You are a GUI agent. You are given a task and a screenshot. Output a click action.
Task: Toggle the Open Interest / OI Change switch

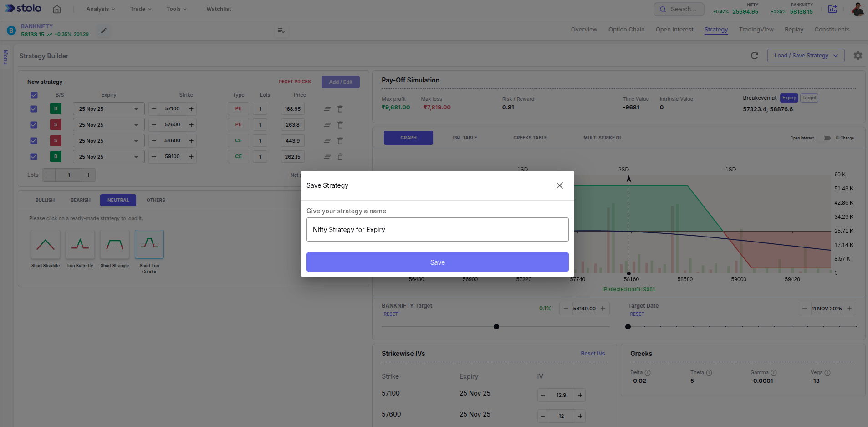[x=825, y=138]
